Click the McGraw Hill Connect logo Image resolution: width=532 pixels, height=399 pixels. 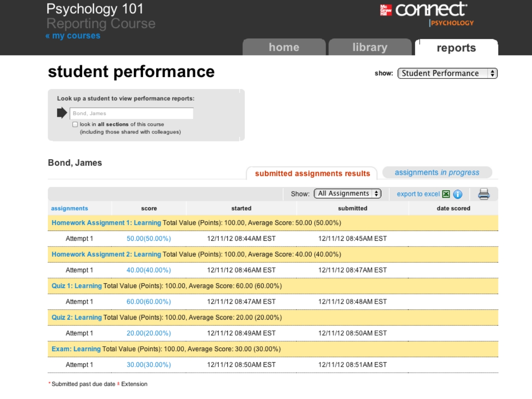coord(427,14)
